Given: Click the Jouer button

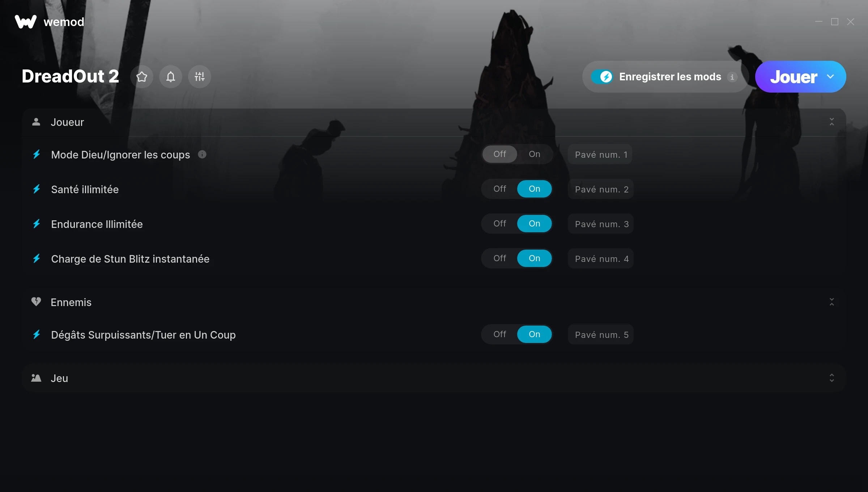Looking at the screenshot, I should pos(793,77).
